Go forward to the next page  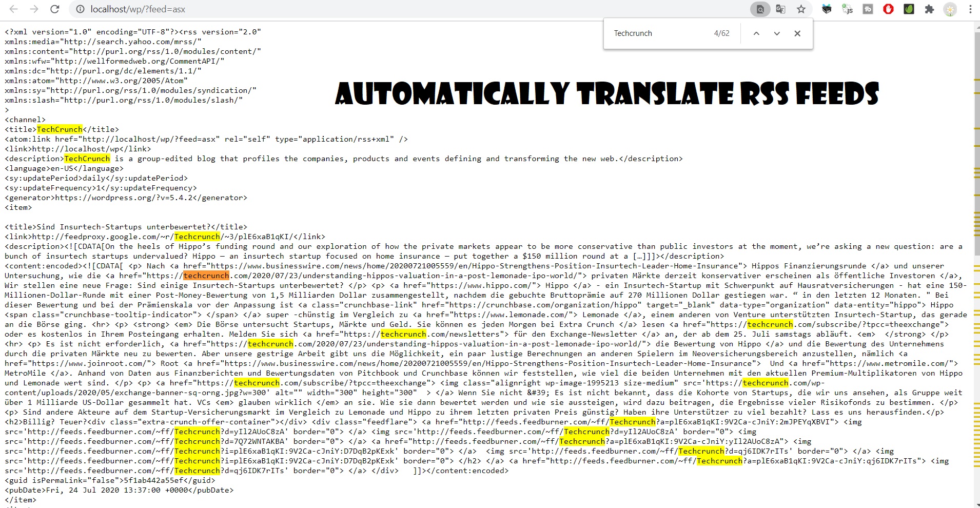pyautogui.click(x=34, y=9)
